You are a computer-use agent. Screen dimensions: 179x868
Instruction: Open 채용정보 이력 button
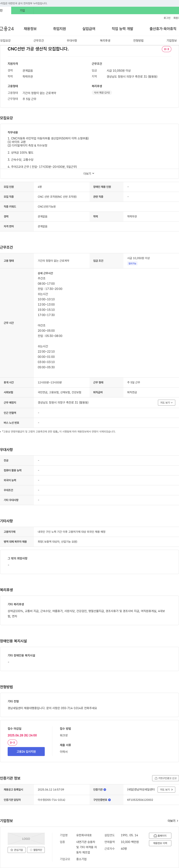point(160,843)
